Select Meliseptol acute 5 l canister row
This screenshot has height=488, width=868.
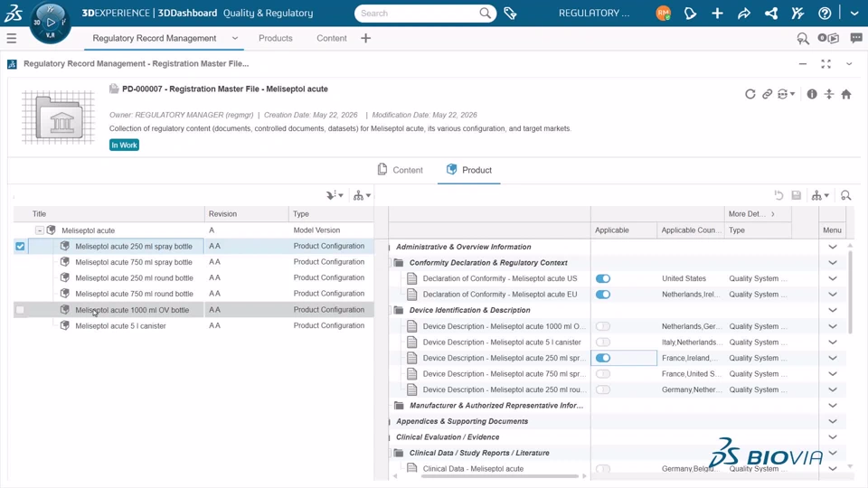point(193,326)
